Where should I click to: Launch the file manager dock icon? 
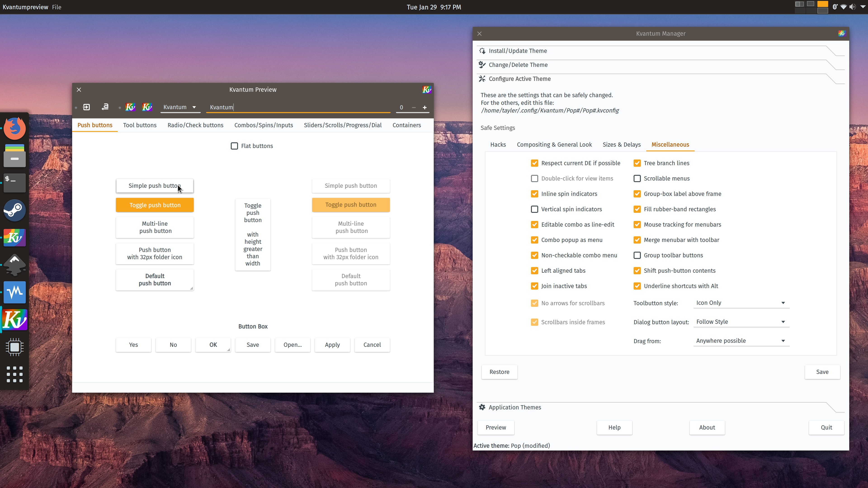(14, 156)
